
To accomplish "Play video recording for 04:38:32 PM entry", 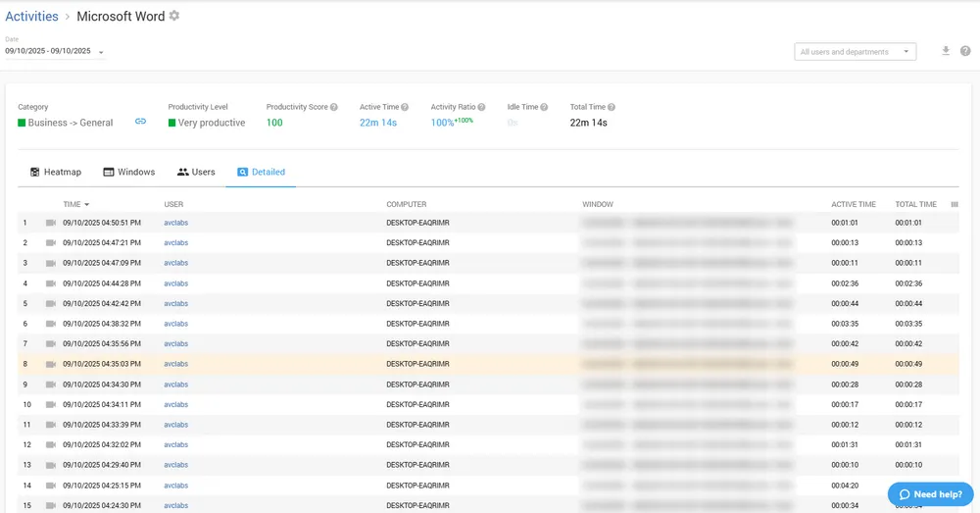I will (51, 324).
